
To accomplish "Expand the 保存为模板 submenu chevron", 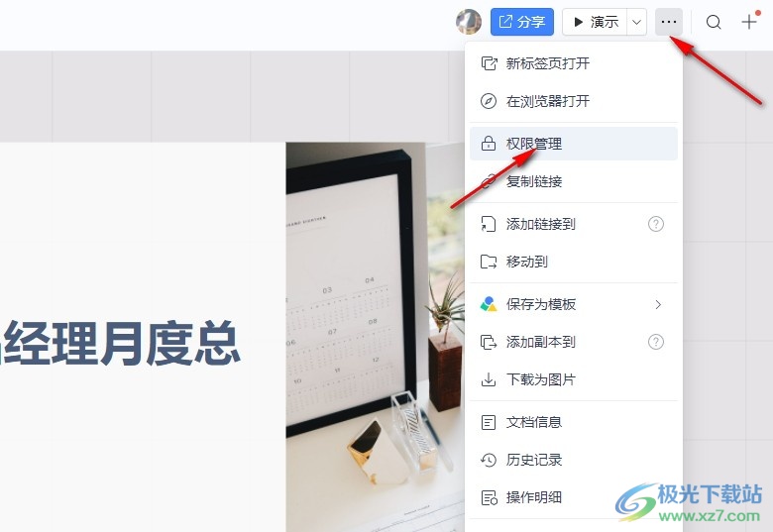I will click(658, 304).
